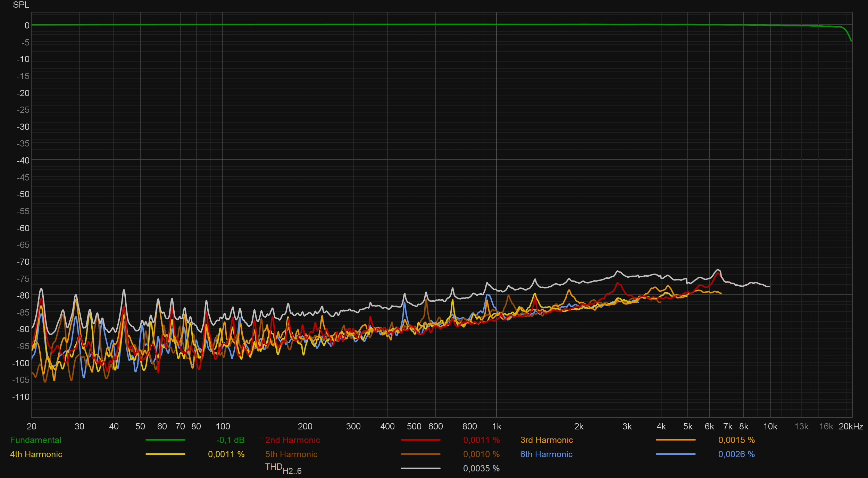Click the 3rd Harmonic legend label

[546, 440]
